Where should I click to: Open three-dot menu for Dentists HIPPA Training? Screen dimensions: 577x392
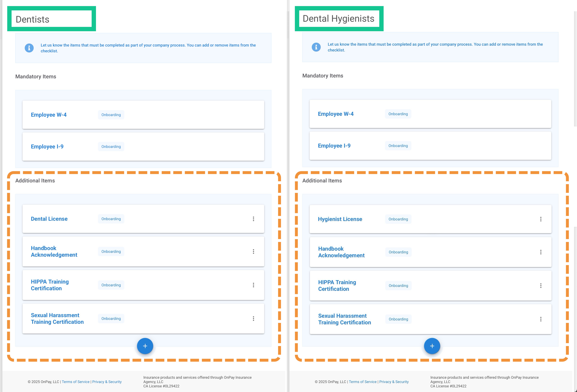click(253, 285)
